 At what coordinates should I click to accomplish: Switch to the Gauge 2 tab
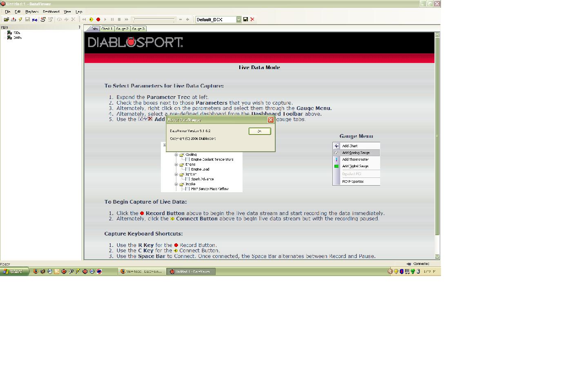tap(122, 29)
